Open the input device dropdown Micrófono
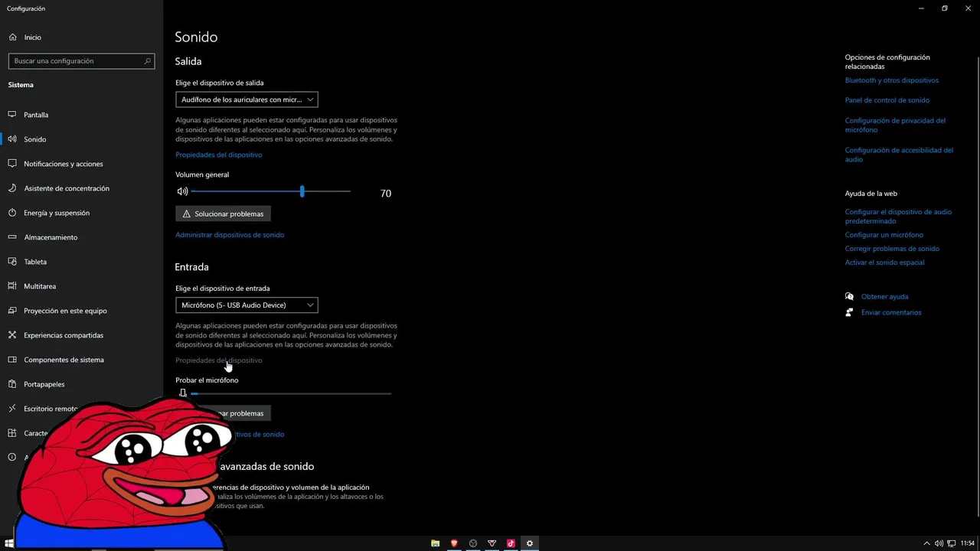The width and height of the screenshot is (980, 551). click(x=247, y=305)
